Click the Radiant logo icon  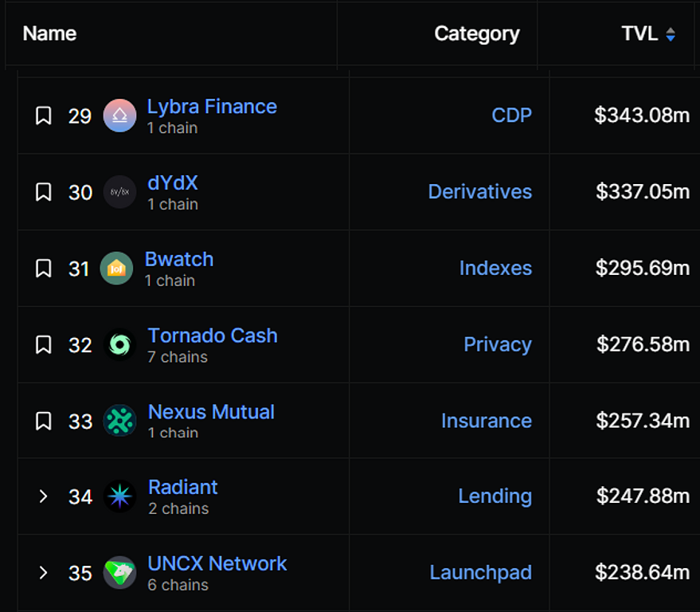119,496
